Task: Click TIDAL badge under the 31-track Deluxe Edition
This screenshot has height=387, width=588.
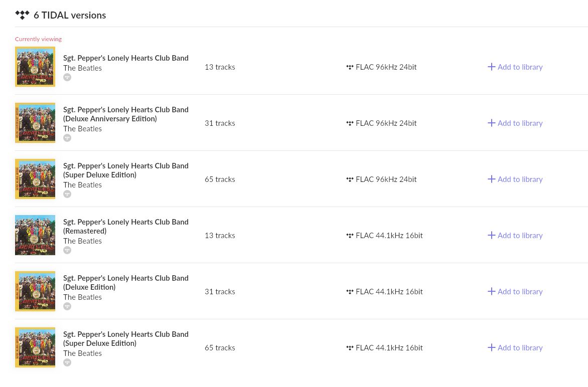Action: point(67,306)
